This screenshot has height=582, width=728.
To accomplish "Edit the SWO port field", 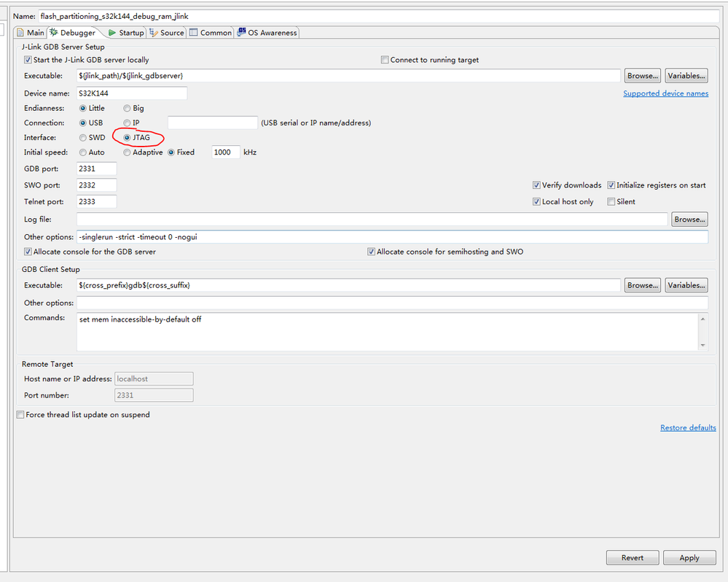I will tap(97, 185).
